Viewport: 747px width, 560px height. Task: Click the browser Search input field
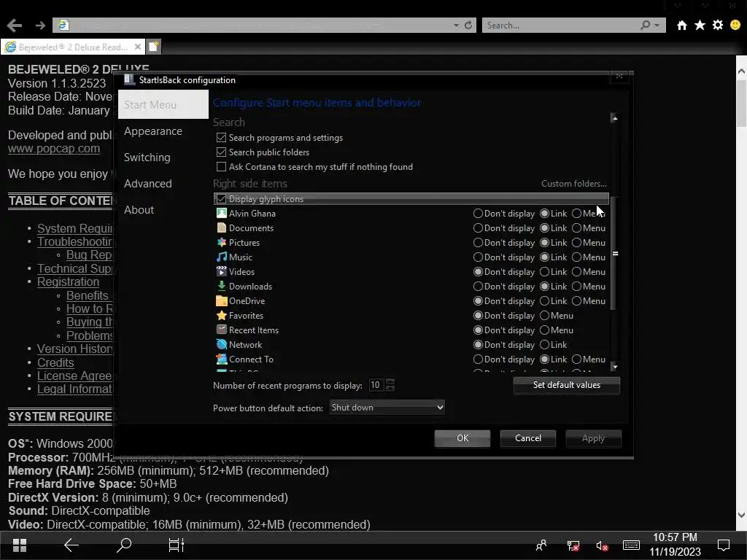(560, 26)
